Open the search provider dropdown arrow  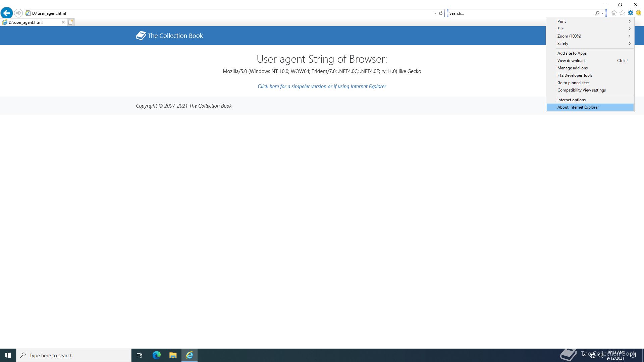tap(603, 13)
